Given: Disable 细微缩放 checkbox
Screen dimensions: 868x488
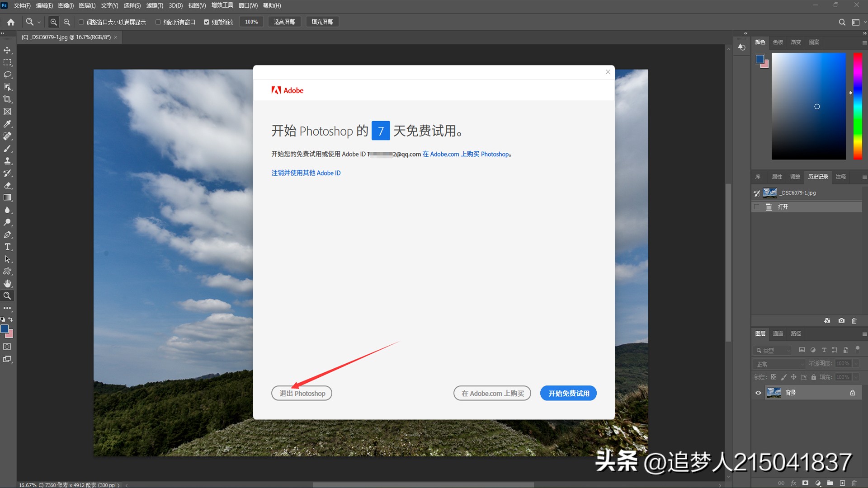Looking at the screenshot, I should pyautogui.click(x=207, y=22).
